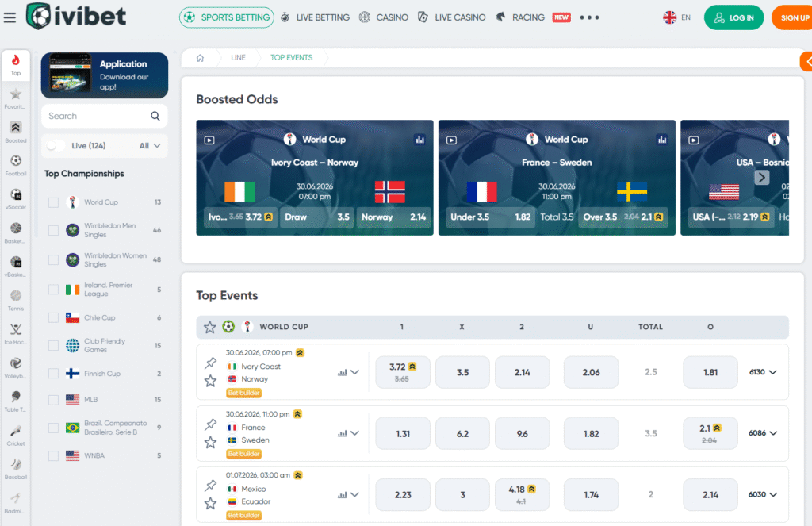Open the Live Casino tab
The image size is (812, 526).
tap(452, 17)
